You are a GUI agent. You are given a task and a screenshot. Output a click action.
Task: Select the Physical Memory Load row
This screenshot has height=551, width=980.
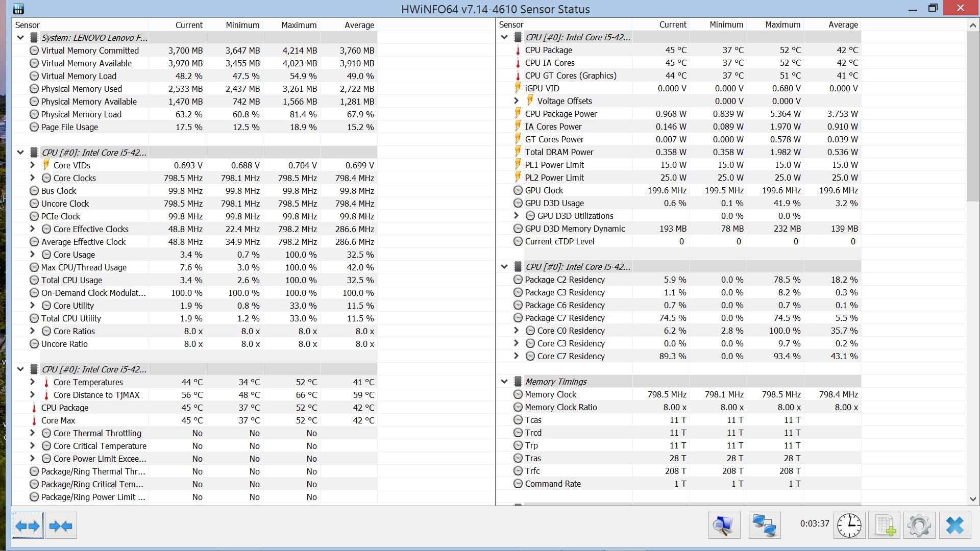tap(194, 114)
